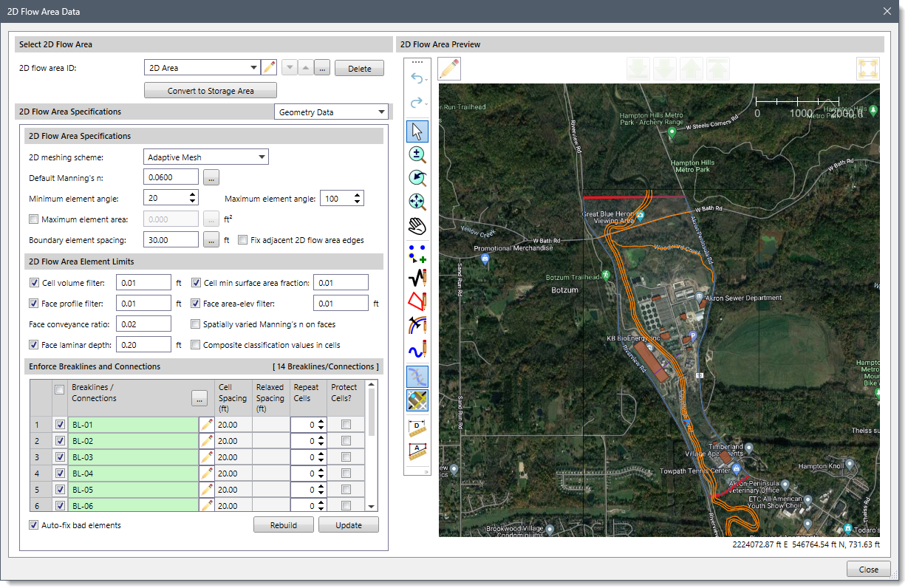Open the 2D flow area ID dropdown
The height and width of the screenshot is (588, 908).
click(253, 68)
